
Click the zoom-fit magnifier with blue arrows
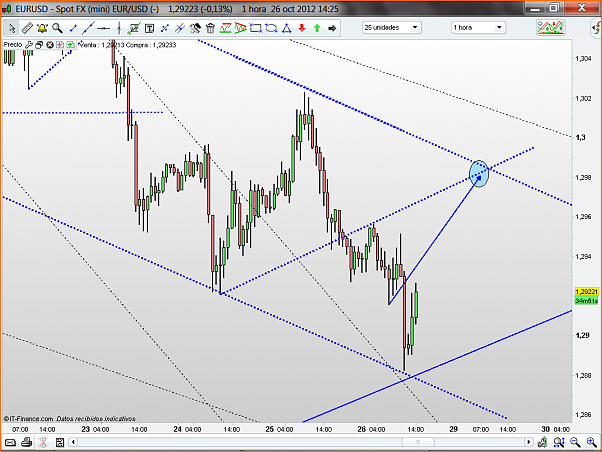559,442
